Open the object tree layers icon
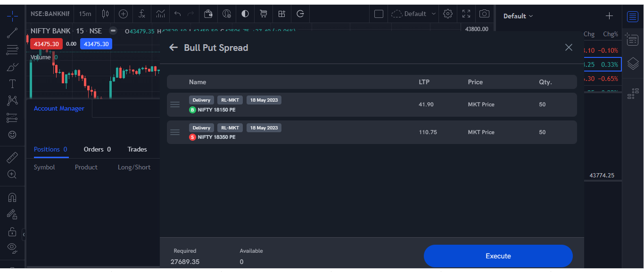The width and height of the screenshot is (644, 272). (x=633, y=64)
